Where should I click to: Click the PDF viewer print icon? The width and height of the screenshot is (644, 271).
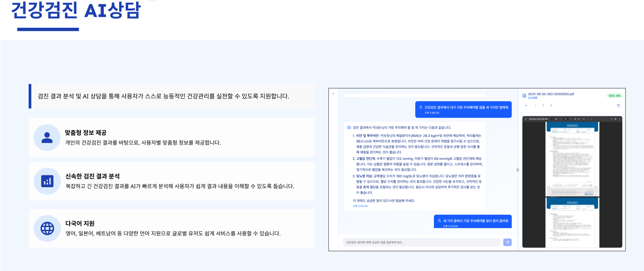615,119
